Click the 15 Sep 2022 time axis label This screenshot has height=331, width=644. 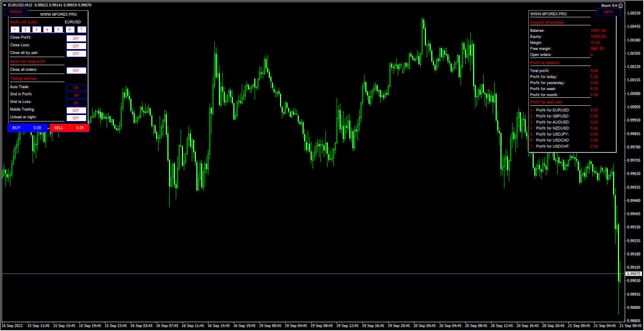tap(12, 326)
